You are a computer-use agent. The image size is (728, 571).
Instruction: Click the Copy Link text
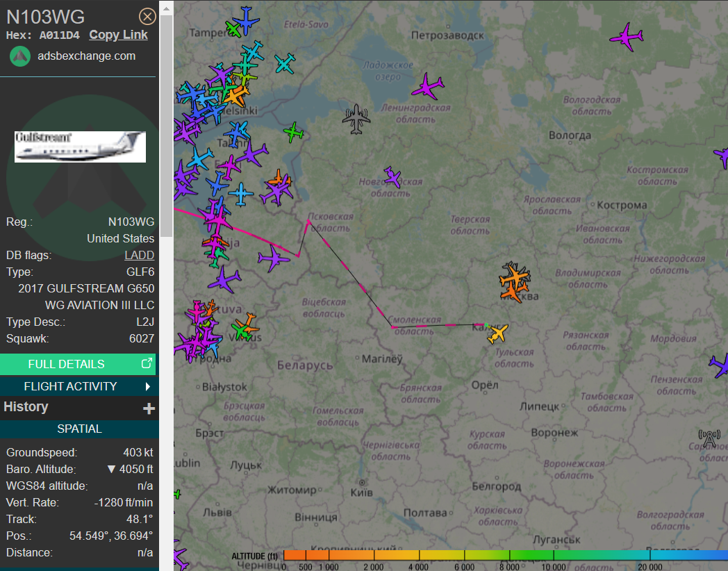(x=118, y=35)
